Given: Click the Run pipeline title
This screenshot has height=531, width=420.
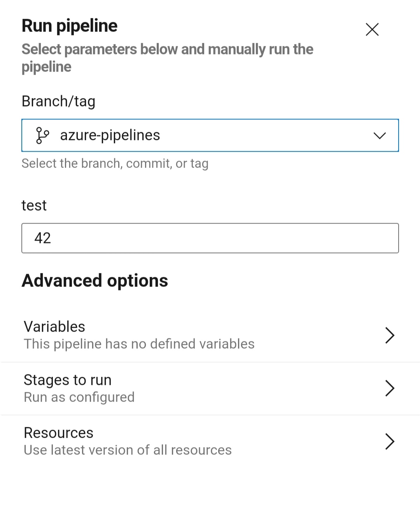Looking at the screenshot, I should 70,26.
